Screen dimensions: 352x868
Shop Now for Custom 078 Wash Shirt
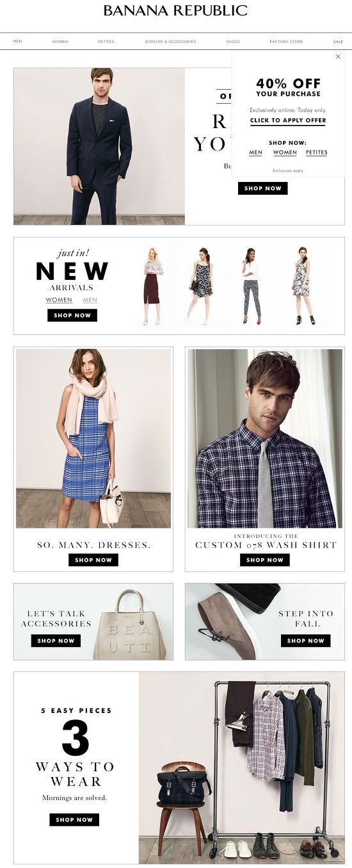[265, 560]
